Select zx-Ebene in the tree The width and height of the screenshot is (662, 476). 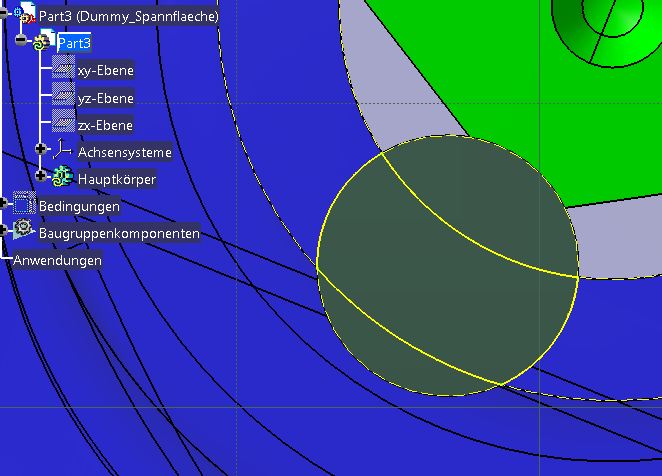[106, 125]
